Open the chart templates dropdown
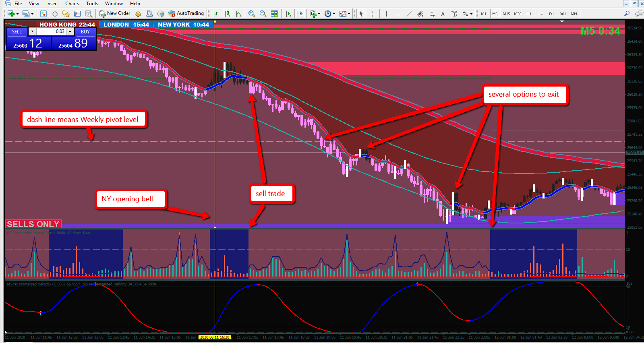Image resolution: width=644 pixels, height=343 pixels. tap(345, 14)
